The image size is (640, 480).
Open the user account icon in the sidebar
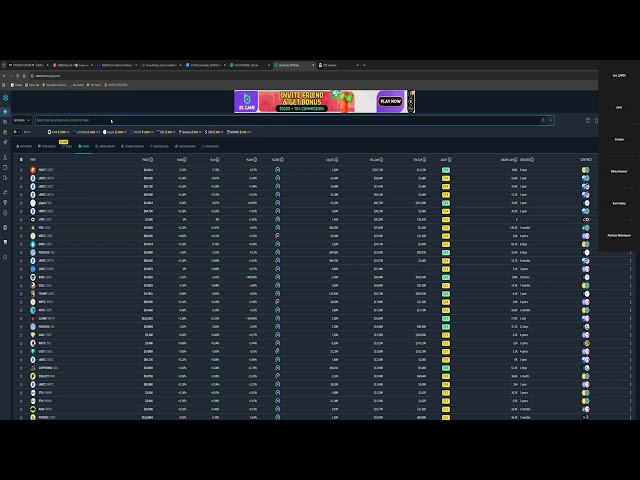point(5,157)
